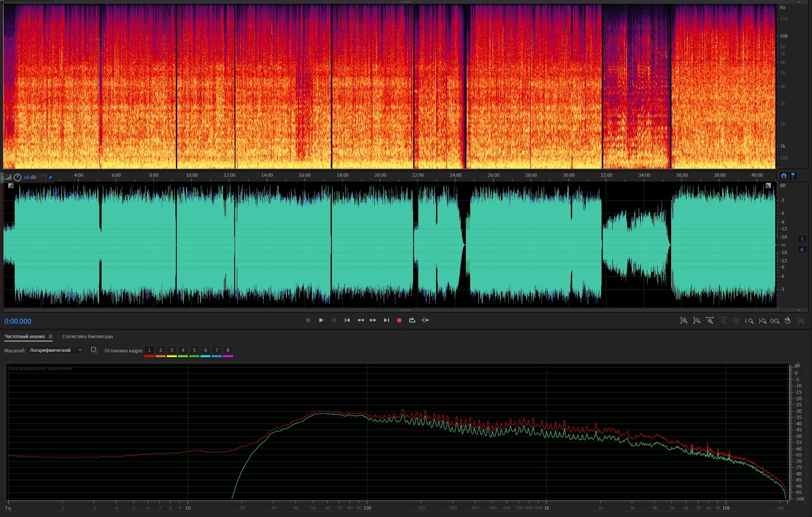Open the Масштаб scale dropdown
The height and width of the screenshot is (517, 812).
[55, 350]
